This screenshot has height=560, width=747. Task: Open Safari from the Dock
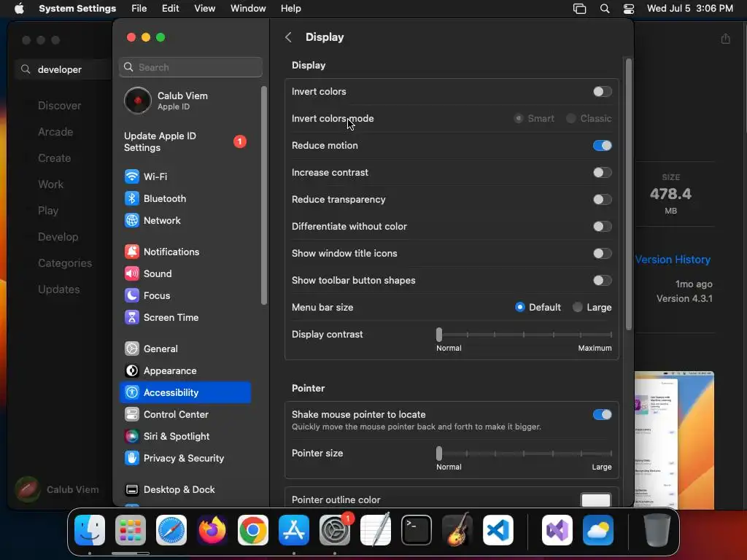pyautogui.click(x=171, y=530)
